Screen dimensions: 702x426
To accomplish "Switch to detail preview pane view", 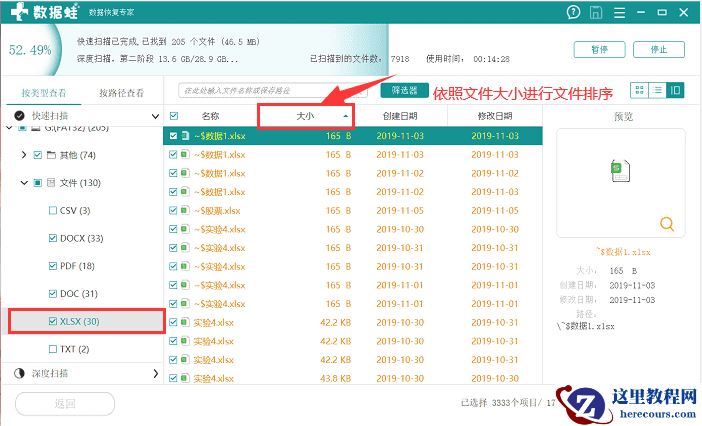I will tap(675, 90).
